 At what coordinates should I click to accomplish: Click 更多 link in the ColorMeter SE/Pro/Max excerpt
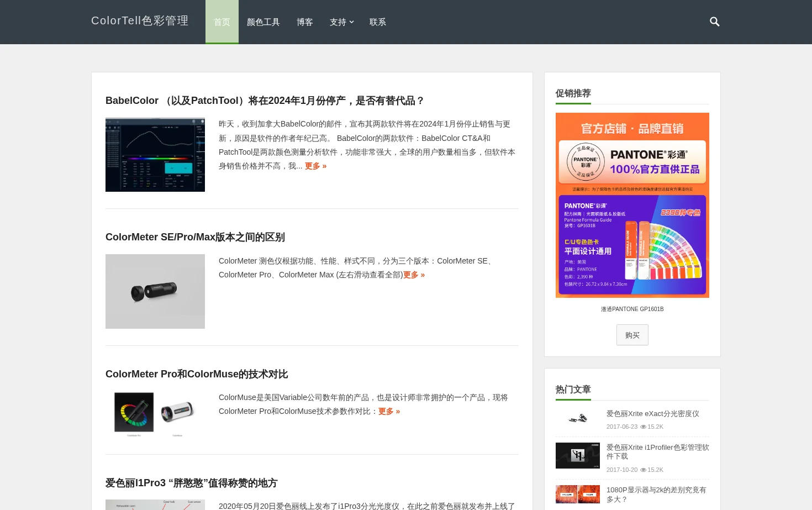[414, 275]
